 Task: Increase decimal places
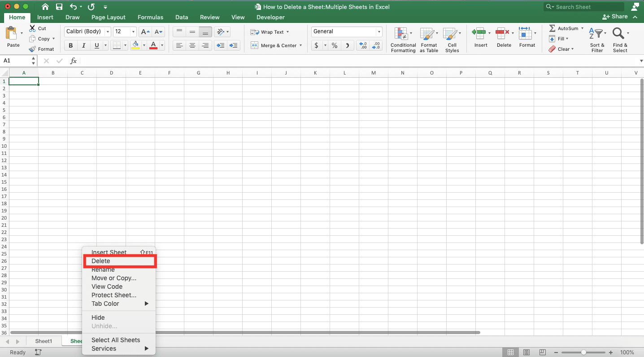pos(363,45)
